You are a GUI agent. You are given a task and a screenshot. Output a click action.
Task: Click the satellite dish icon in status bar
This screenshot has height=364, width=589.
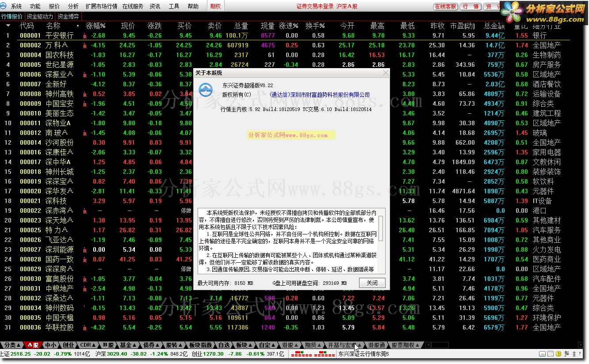tap(566, 354)
